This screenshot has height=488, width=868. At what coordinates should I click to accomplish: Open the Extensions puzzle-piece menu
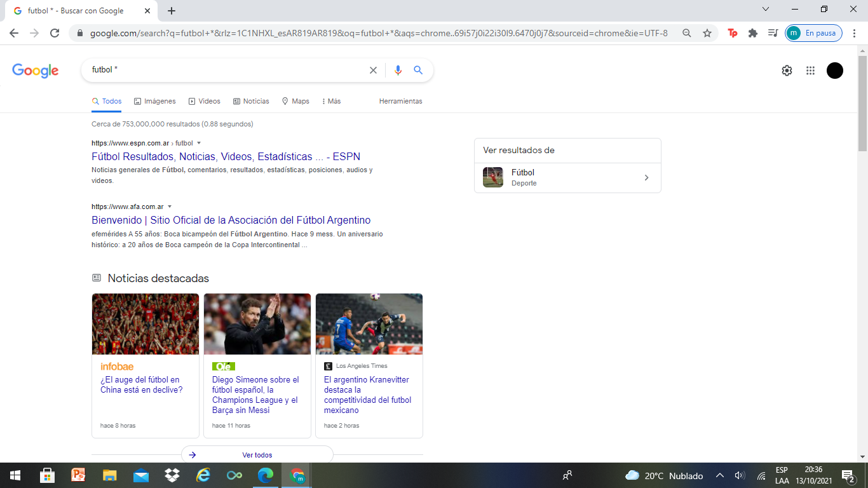click(x=753, y=33)
